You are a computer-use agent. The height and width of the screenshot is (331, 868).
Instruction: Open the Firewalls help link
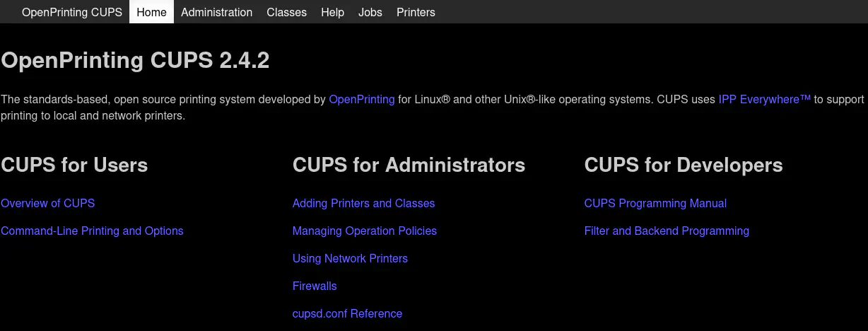click(315, 286)
